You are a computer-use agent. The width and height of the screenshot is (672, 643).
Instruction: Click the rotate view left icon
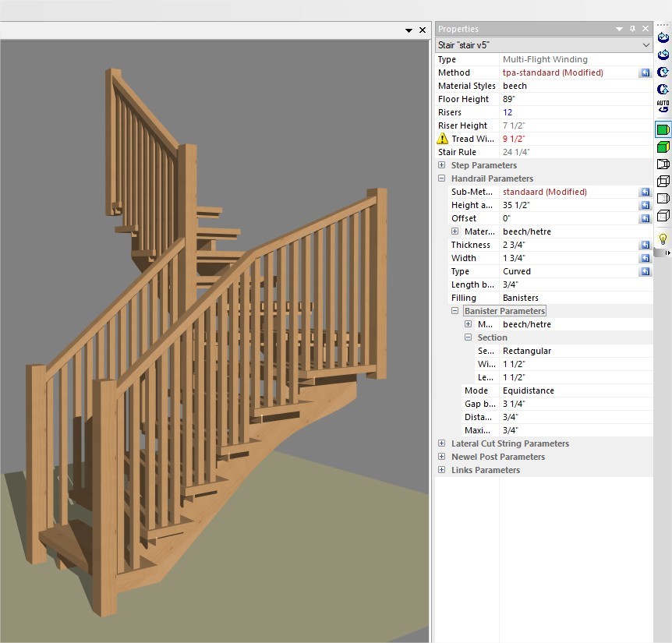(x=663, y=55)
